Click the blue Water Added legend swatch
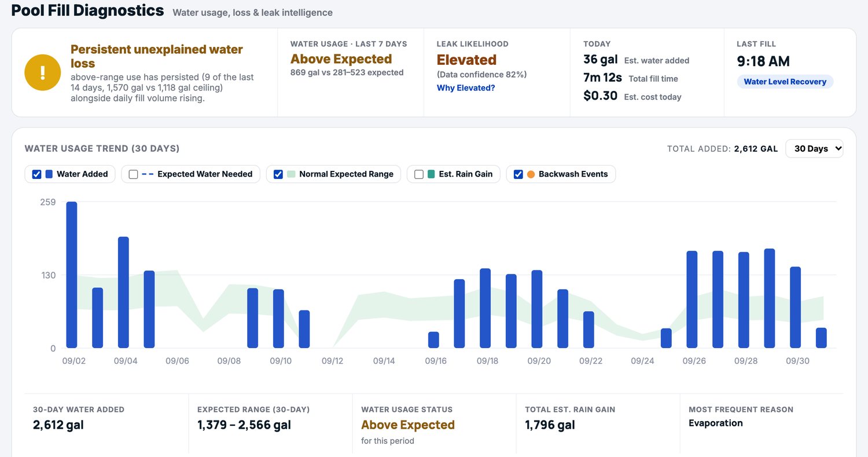The height and width of the screenshot is (457, 868). pyautogui.click(x=49, y=174)
